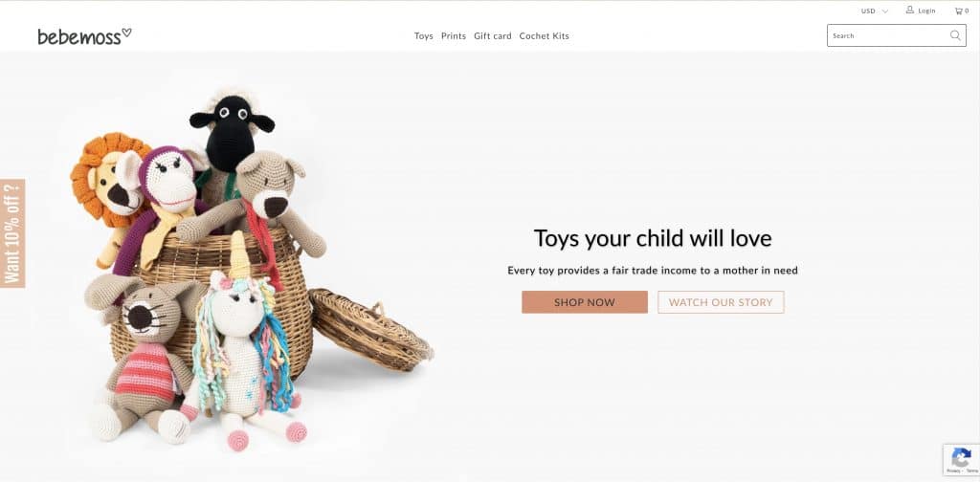Click the user profile icon beside Login
This screenshot has height=482, width=980.
(x=910, y=10)
